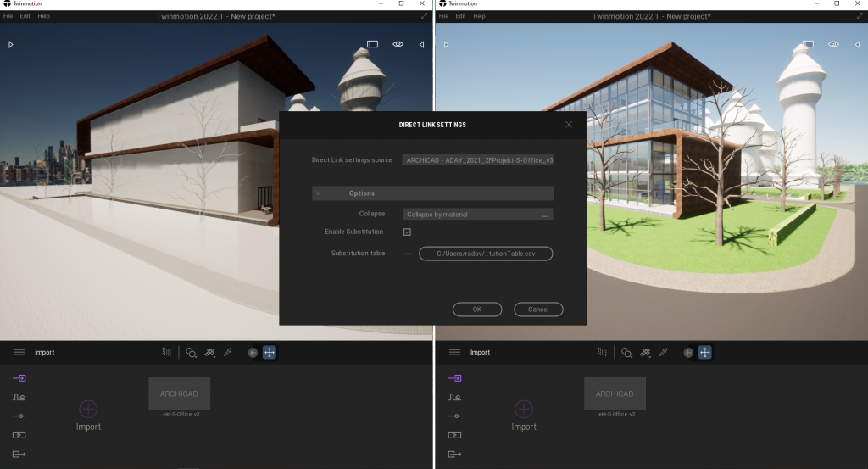Open Edit menu in right window
868x469 pixels.
(460, 16)
